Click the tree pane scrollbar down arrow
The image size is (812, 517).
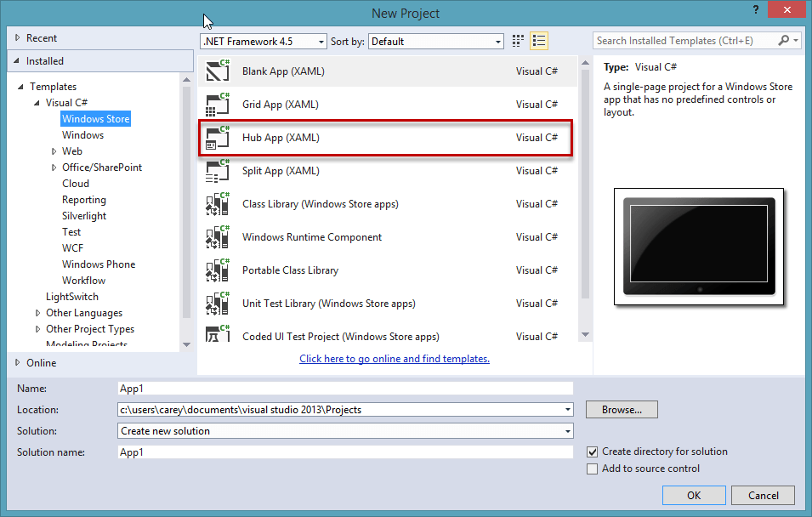click(x=187, y=344)
